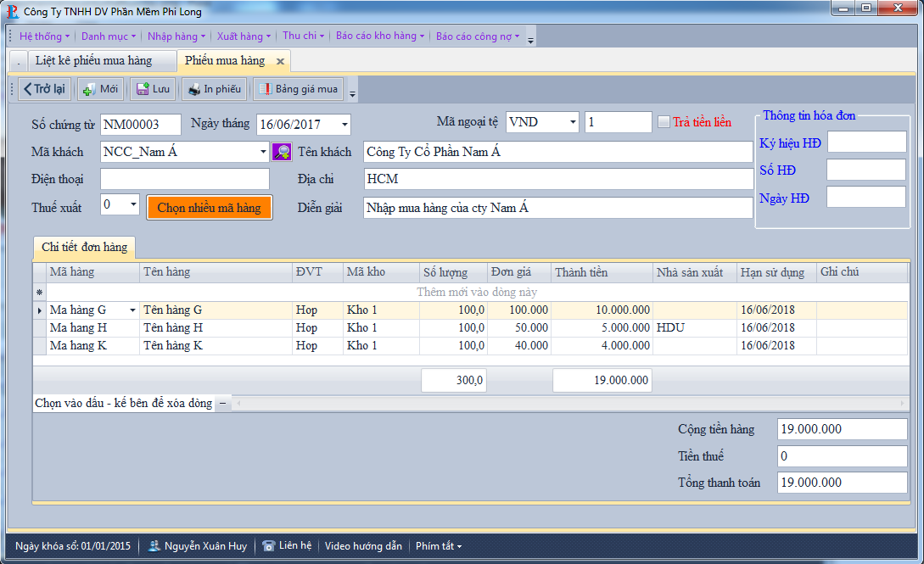924x564 pixels.
Task: Click Thêm mới vào dòng này row
Action: [477, 292]
